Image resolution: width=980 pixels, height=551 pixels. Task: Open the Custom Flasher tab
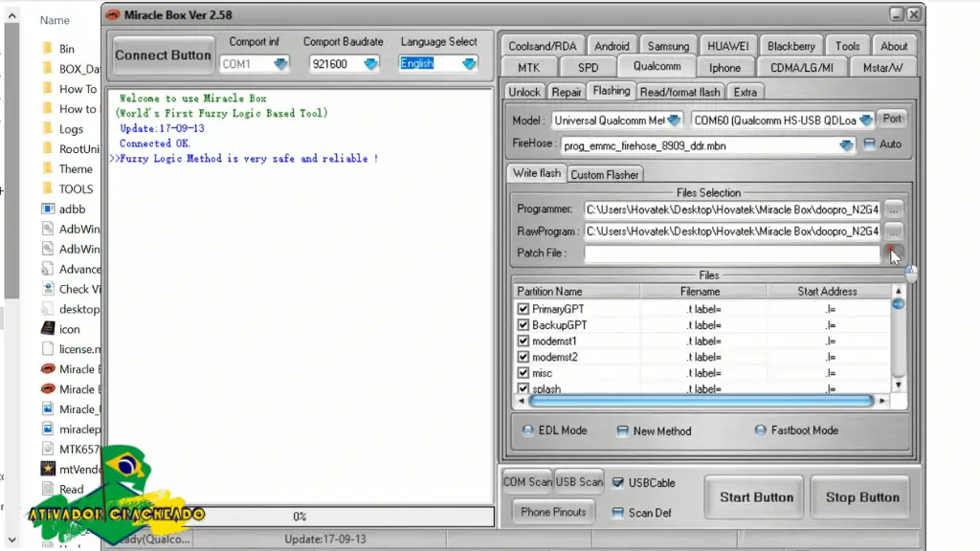click(605, 175)
